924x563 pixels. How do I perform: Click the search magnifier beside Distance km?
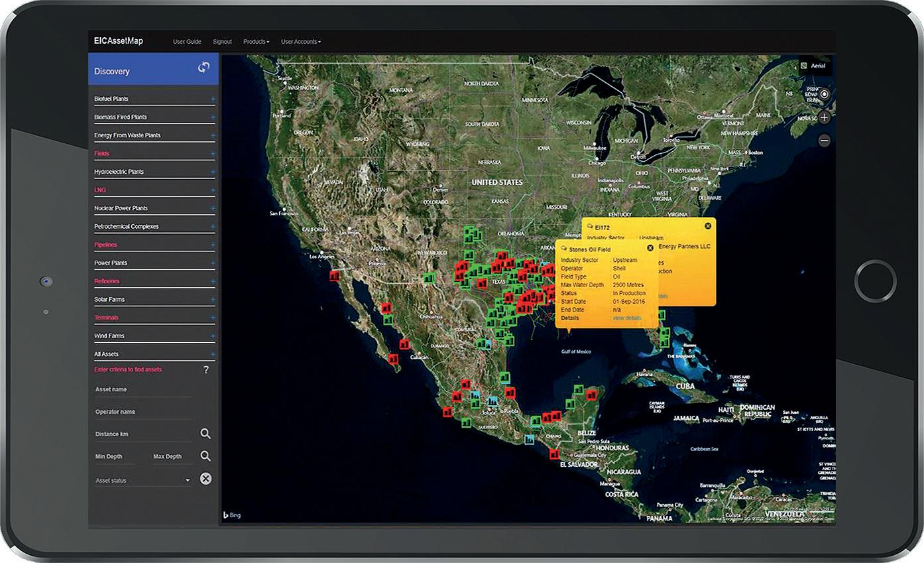tap(205, 434)
